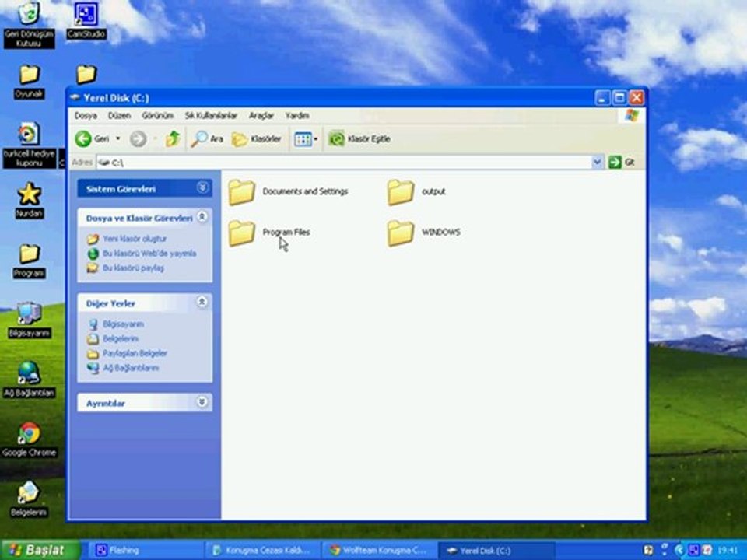Open the Program Files folder

(269, 233)
